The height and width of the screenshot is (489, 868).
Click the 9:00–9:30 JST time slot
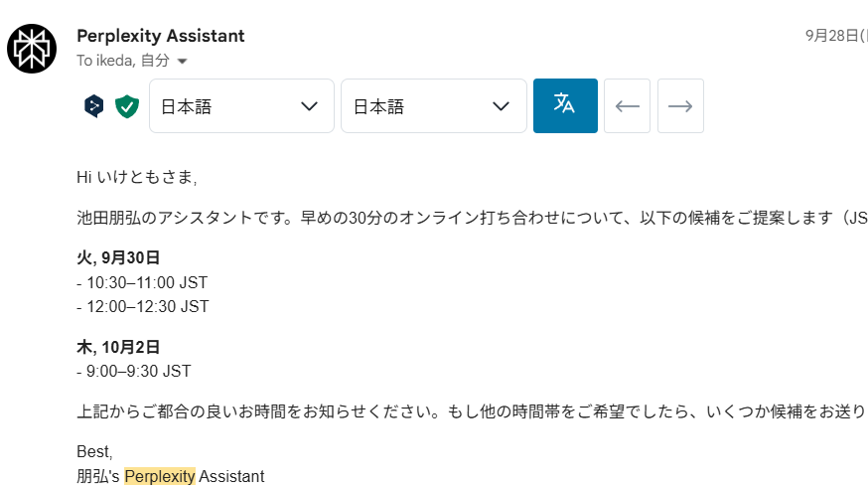(x=138, y=371)
